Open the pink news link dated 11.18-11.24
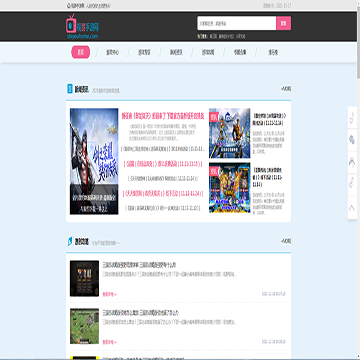 163,193
